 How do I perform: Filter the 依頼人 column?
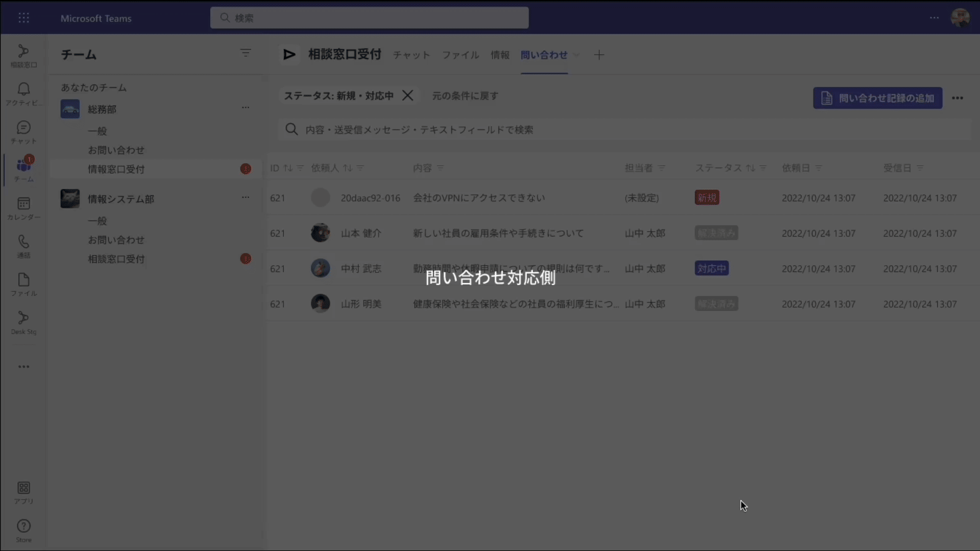click(360, 168)
